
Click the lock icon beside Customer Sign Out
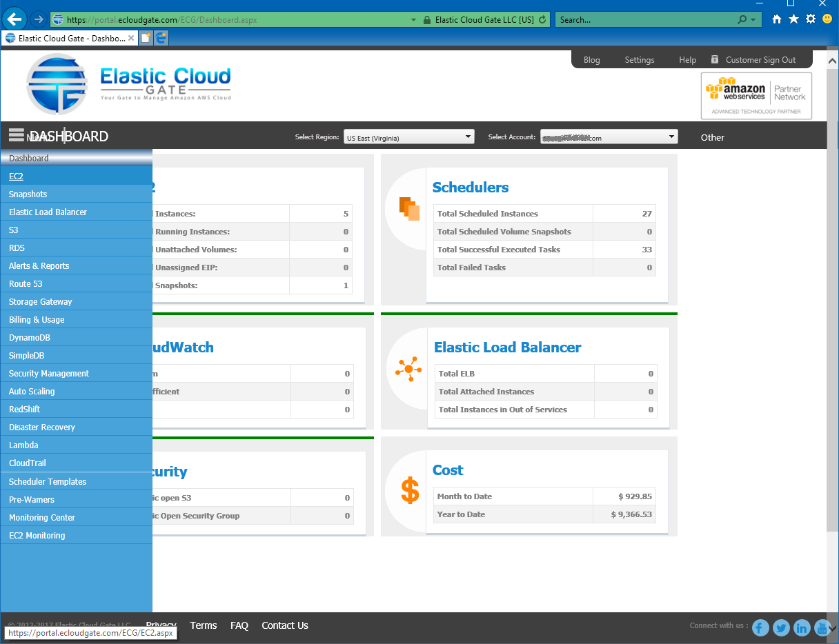coord(715,59)
